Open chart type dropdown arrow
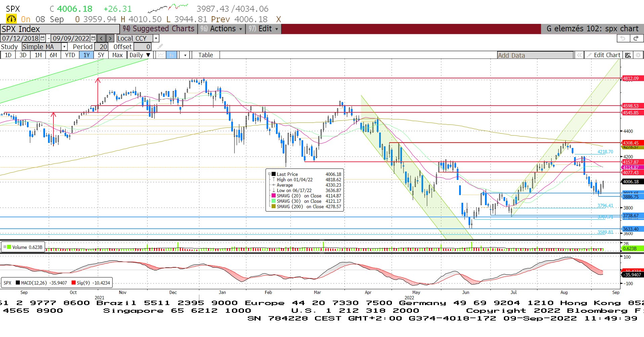Viewport: 644px width, 337px height. [185, 55]
